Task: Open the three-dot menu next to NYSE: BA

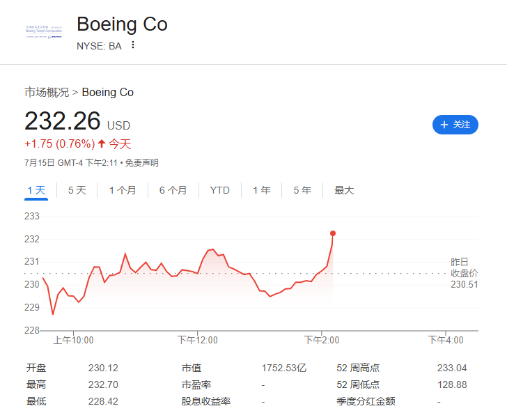Action: click(132, 45)
